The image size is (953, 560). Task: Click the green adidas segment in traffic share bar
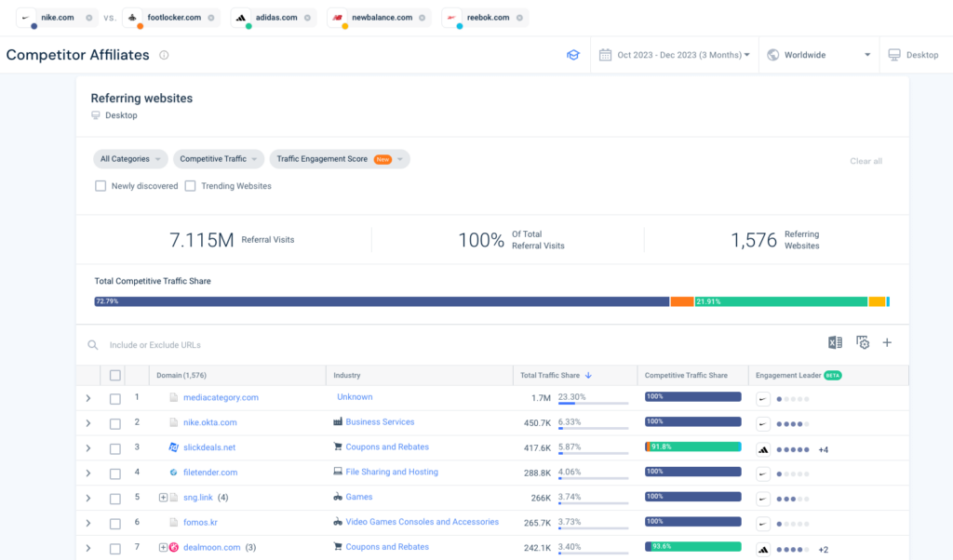pyautogui.click(x=780, y=301)
